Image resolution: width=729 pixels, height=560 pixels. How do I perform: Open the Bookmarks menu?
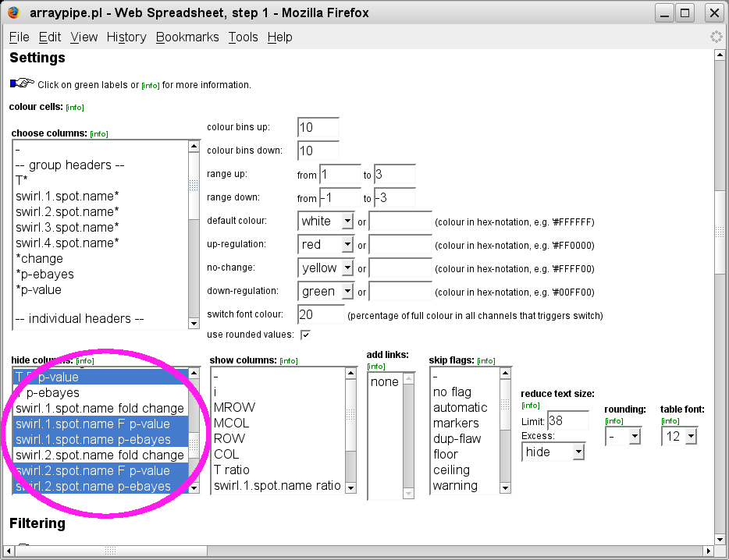pyautogui.click(x=187, y=37)
